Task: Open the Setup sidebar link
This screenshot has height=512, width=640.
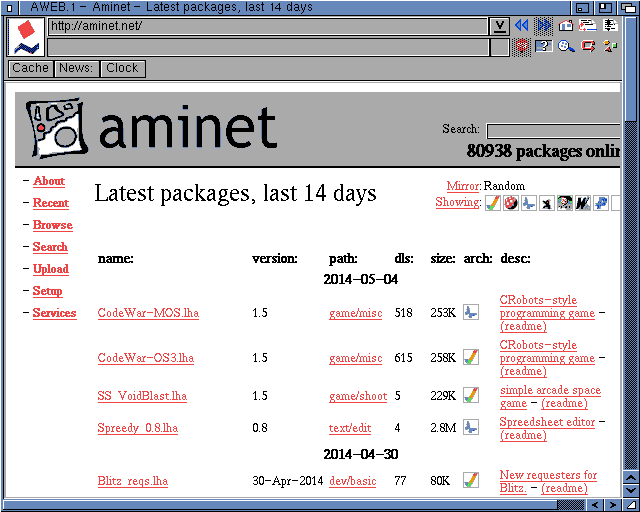Action: [47, 291]
